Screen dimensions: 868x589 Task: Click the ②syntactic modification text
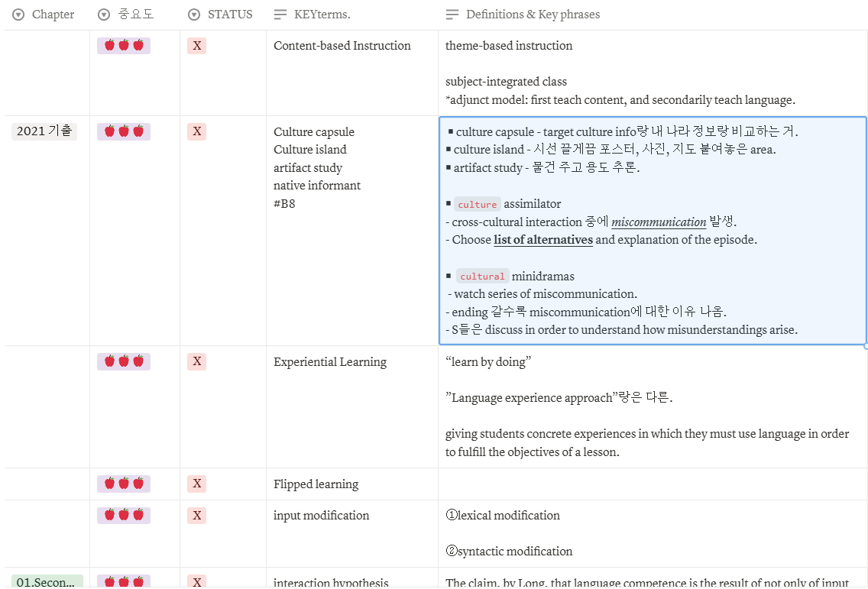509,552
